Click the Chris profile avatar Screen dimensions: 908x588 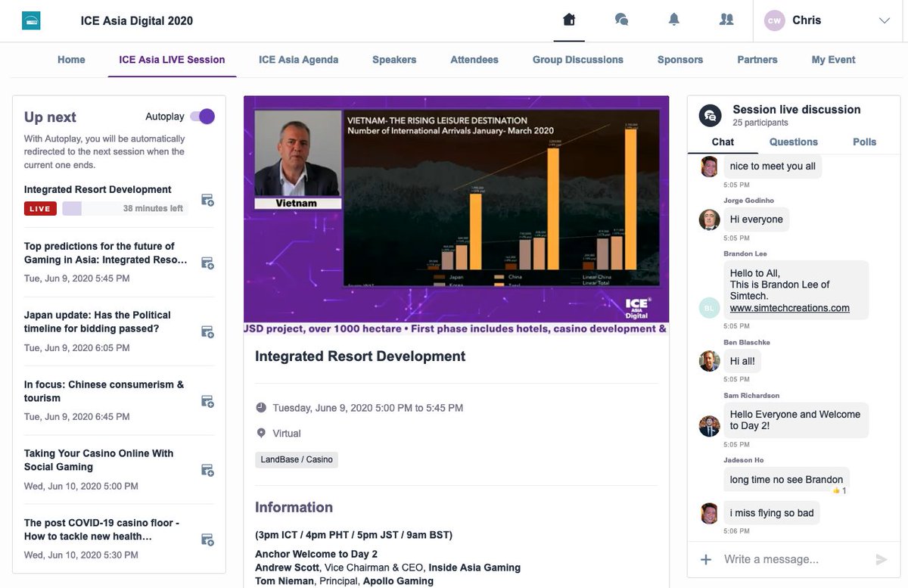point(774,21)
